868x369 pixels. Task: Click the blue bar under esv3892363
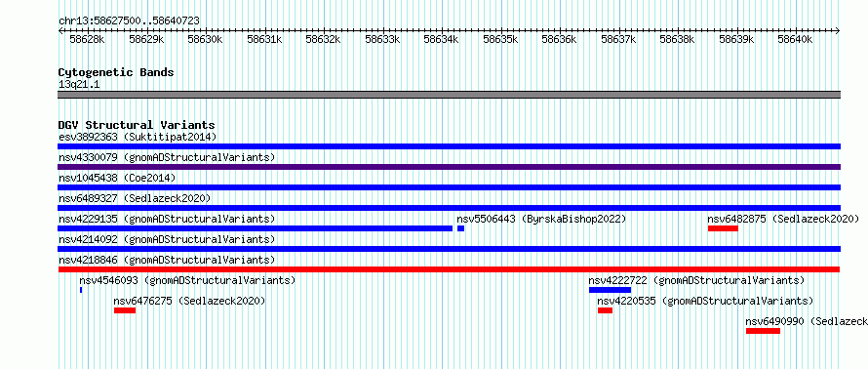(449, 146)
